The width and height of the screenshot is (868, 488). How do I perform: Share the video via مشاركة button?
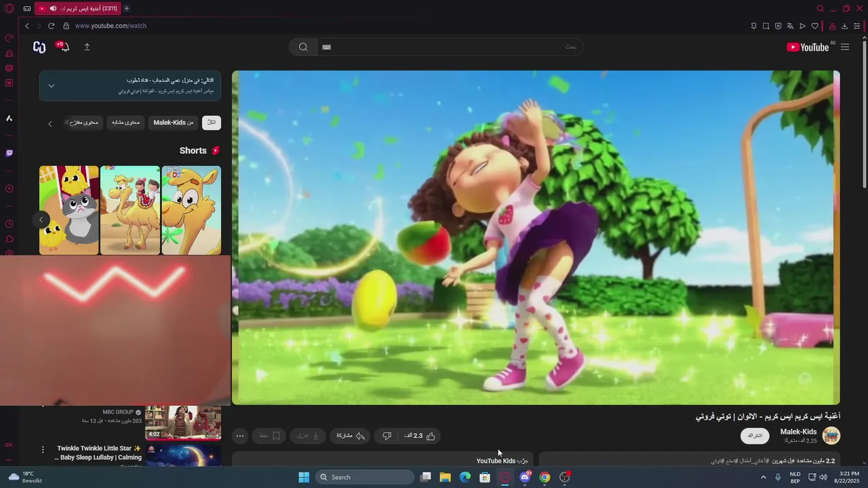[x=351, y=436]
